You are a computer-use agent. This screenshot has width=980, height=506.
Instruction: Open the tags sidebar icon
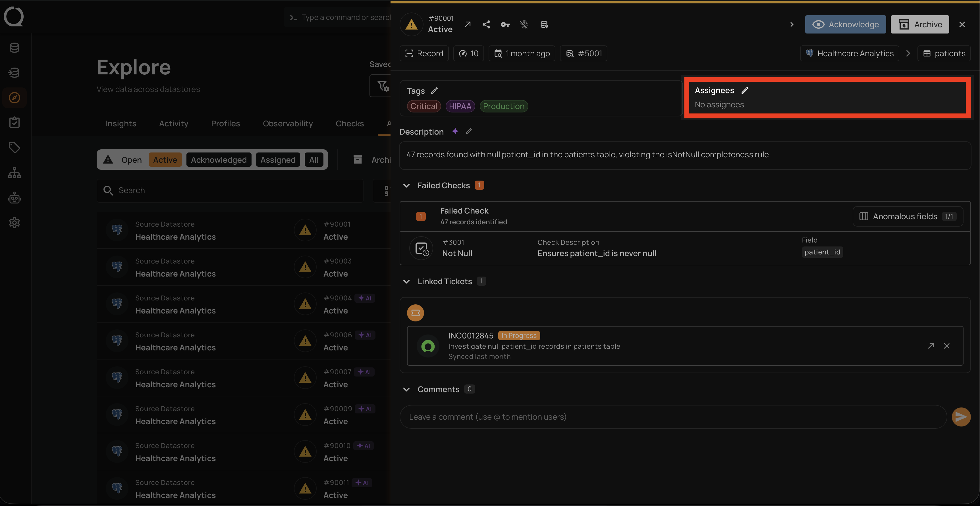pyautogui.click(x=14, y=147)
